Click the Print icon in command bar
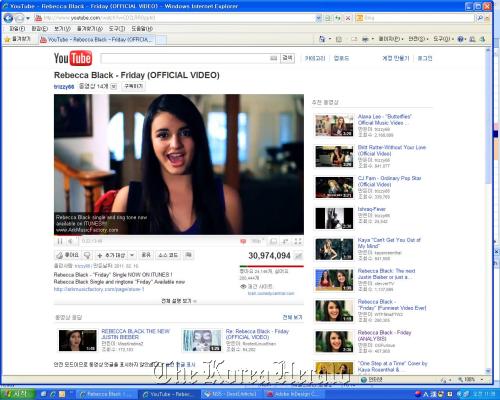 click(x=365, y=39)
